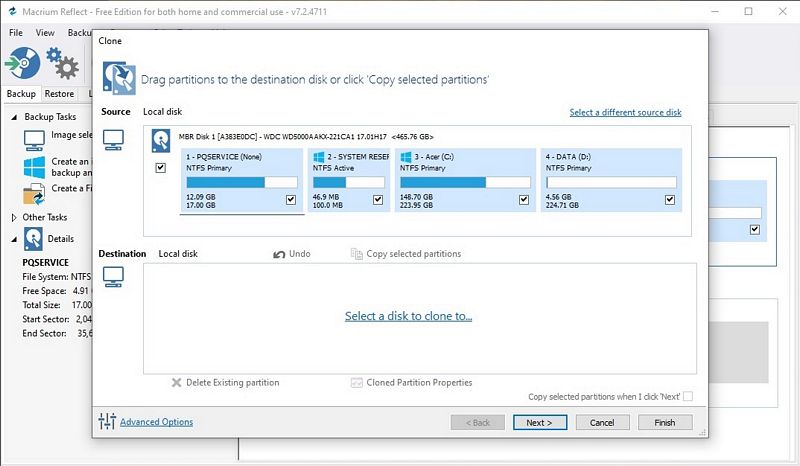Click the Advanced Options sliders icon

click(107, 421)
